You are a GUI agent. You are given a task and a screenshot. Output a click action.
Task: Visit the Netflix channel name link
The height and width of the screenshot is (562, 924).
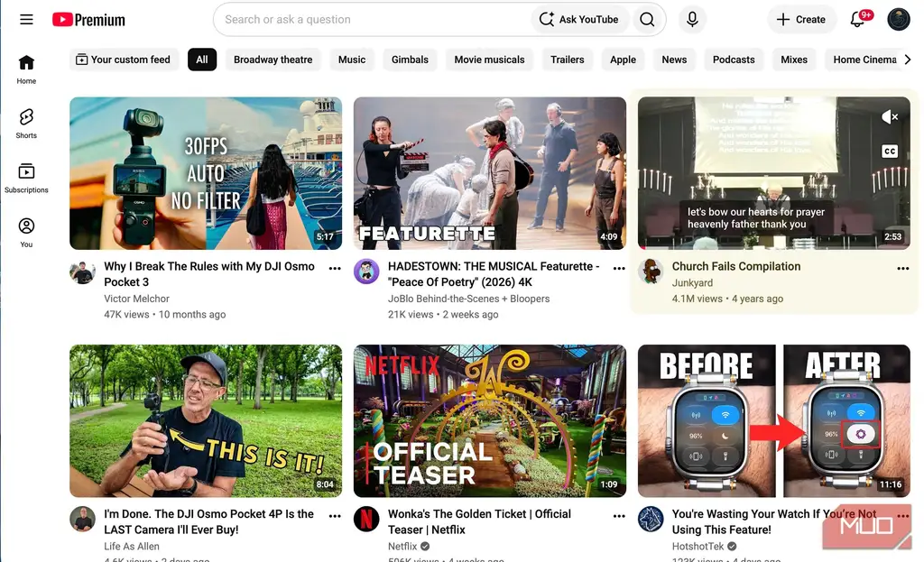(x=402, y=546)
